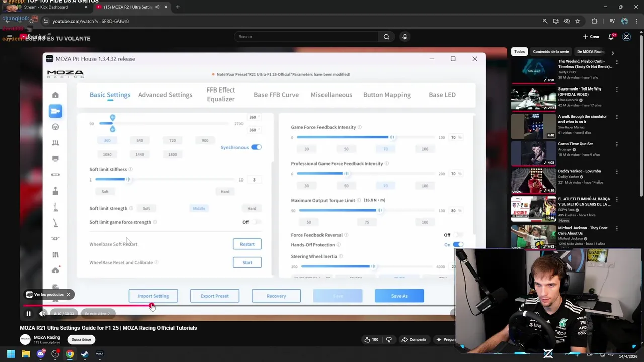
Task: Adjust Maximum Output Torque Limit slider handle
Action: tap(379, 210)
